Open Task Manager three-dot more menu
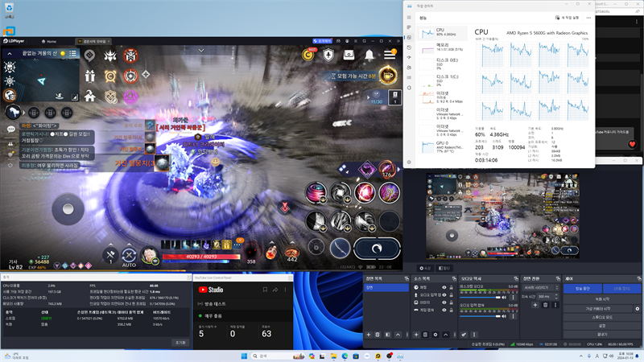The image size is (644, 362). [x=588, y=18]
